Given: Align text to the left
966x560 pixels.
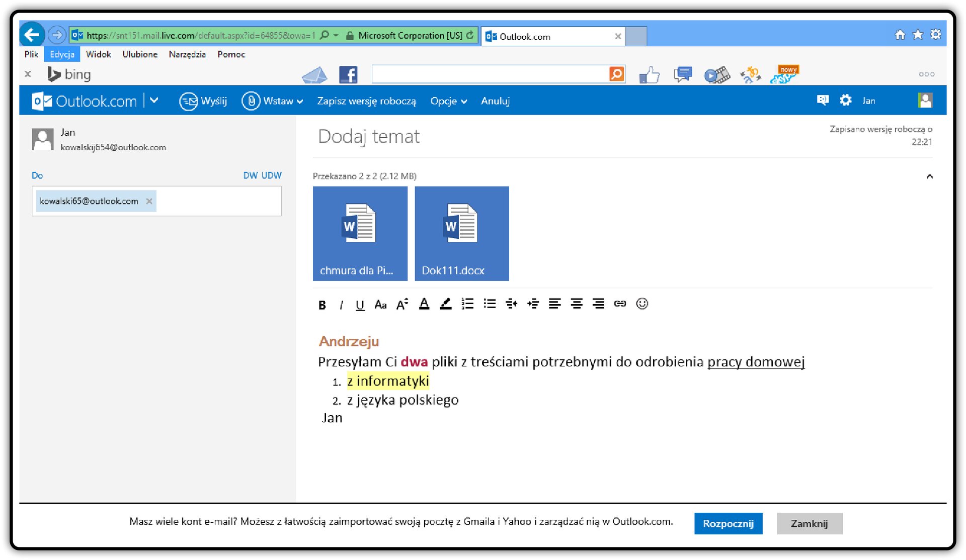Looking at the screenshot, I should point(554,304).
